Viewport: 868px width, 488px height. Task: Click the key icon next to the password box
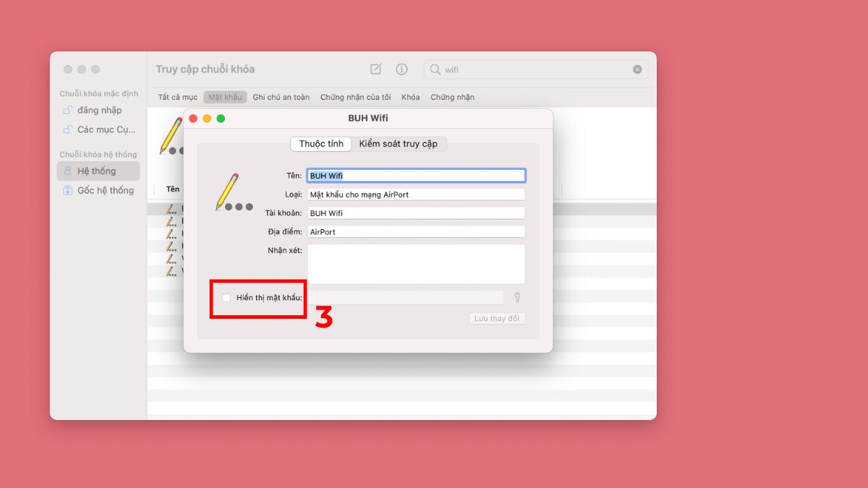coord(518,297)
